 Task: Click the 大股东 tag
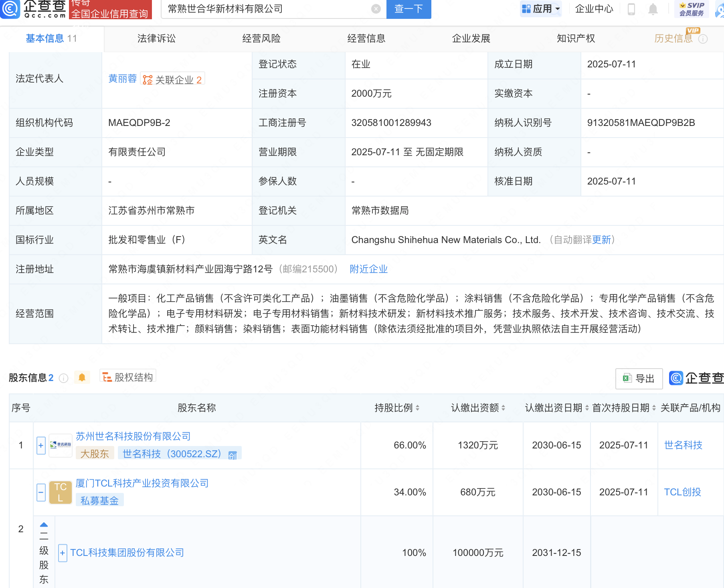coord(95,454)
